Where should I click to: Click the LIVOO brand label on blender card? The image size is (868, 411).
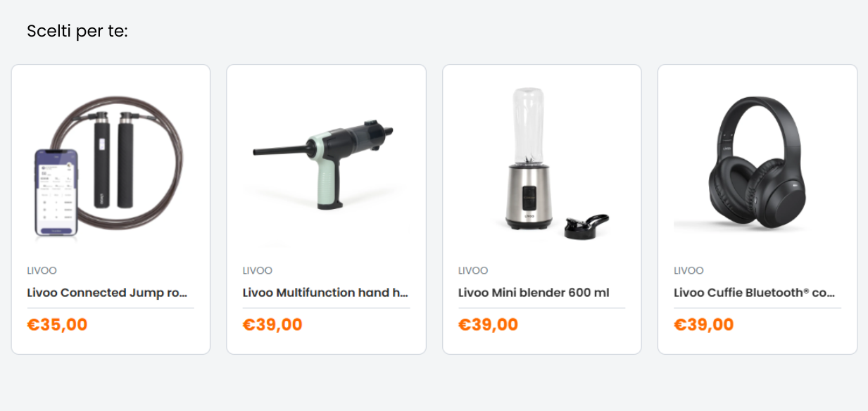click(473, 270)
